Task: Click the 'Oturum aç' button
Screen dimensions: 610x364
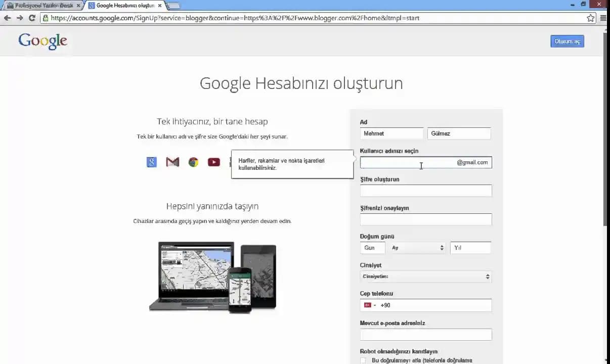Action: tap(567, 41)
